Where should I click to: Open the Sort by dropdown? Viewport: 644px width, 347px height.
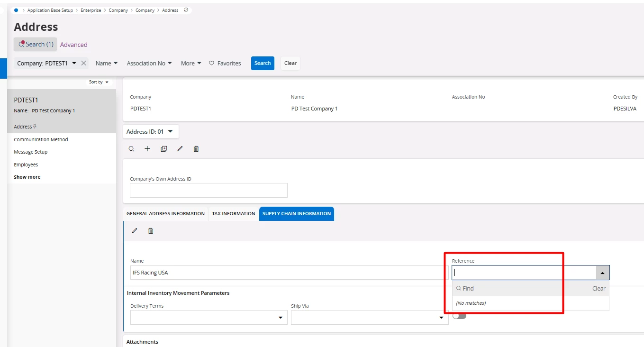[x=99, y=82]
